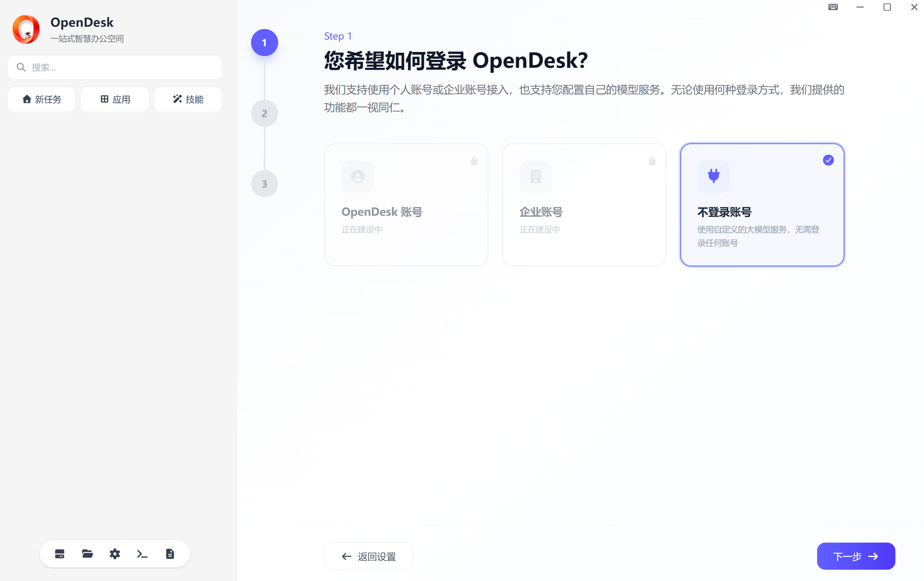Image resolution: width=924 pixels, height=581 pixels.
Task: Select the 企业账号 login card
Action: (x=584, y=205)
